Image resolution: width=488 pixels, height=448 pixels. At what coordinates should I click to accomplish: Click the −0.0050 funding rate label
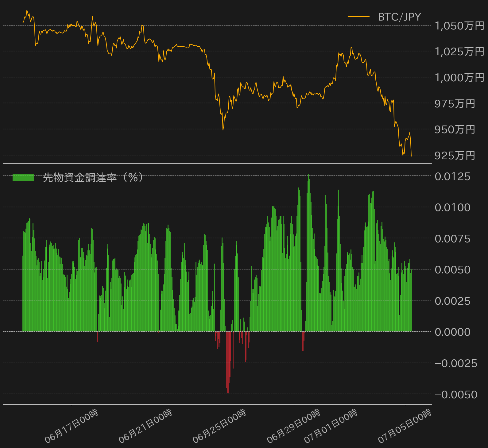coord(456,395)
